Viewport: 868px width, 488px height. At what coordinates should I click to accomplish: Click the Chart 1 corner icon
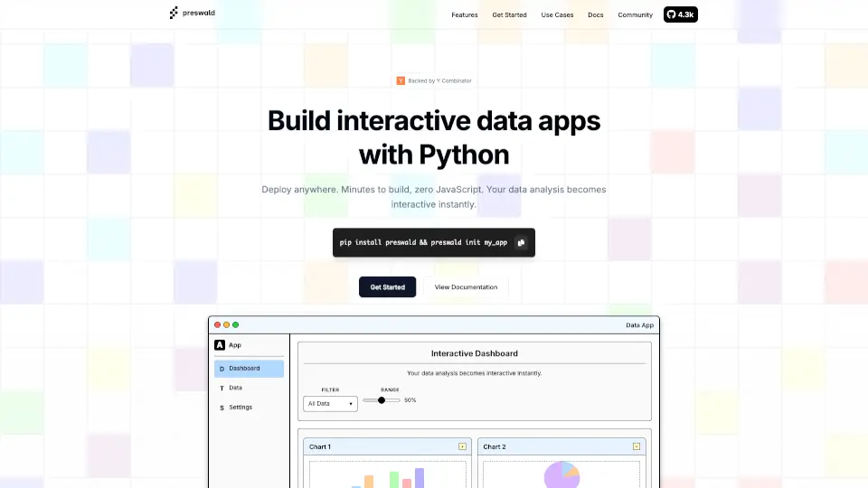click(x=463, y=446)
